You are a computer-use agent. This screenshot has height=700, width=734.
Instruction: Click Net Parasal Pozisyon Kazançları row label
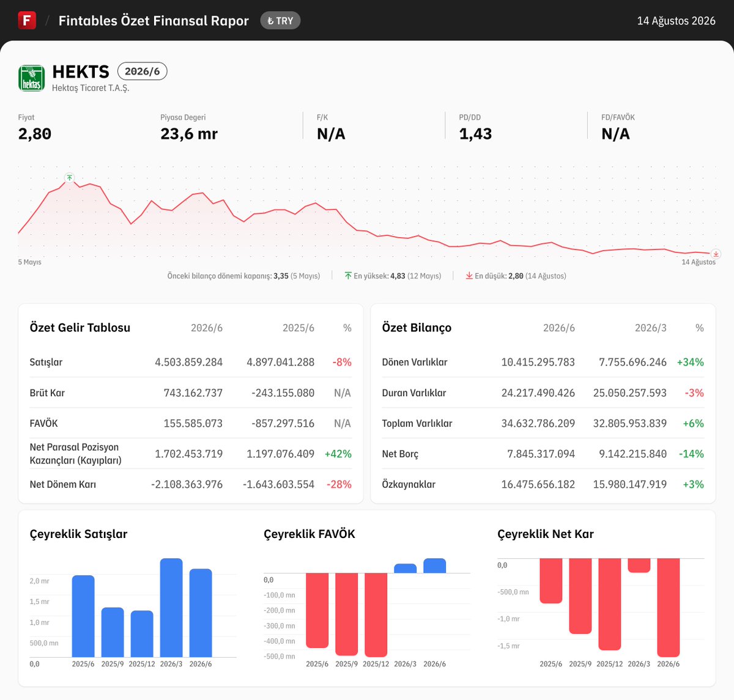76,454
